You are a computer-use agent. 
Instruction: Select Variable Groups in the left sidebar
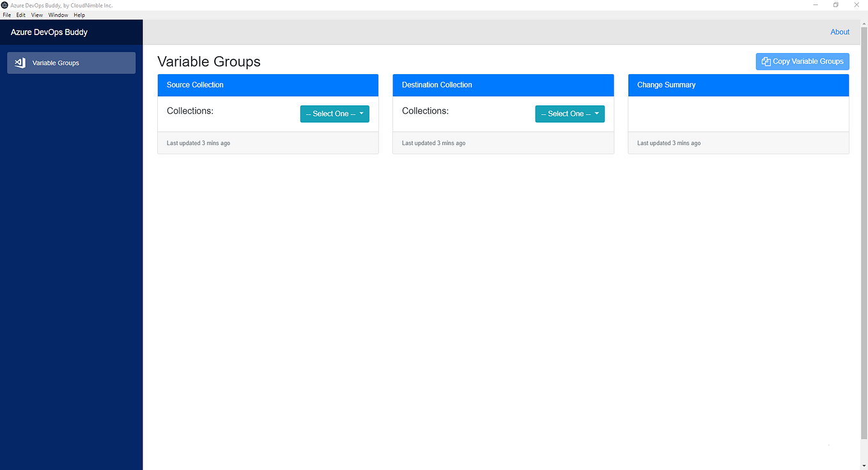(71, 63)
